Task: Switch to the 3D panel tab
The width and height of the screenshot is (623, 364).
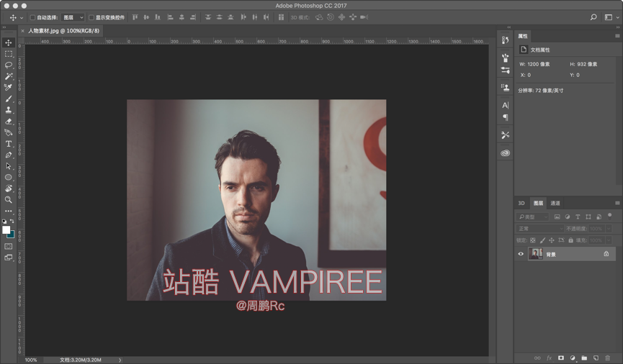Action: (x=521, y=203)
